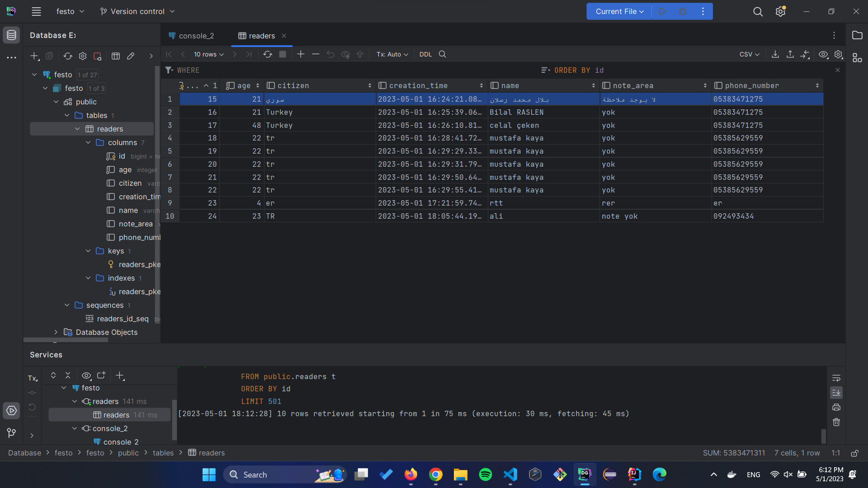868x488 pixels.
Task: Open the table DDL with the DDL button
Action: coord(425,54)
